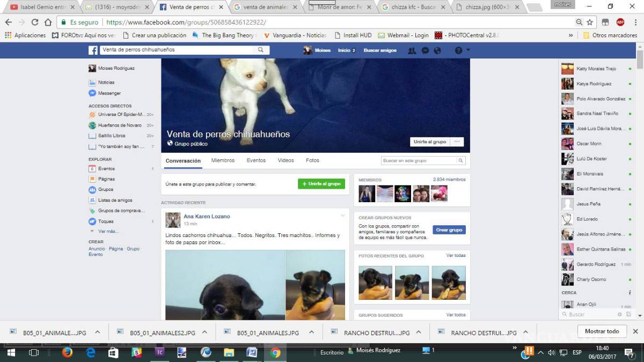Select the Fotos tab of the group
This screenshot has height=362, width=644.
coord(311,160)
